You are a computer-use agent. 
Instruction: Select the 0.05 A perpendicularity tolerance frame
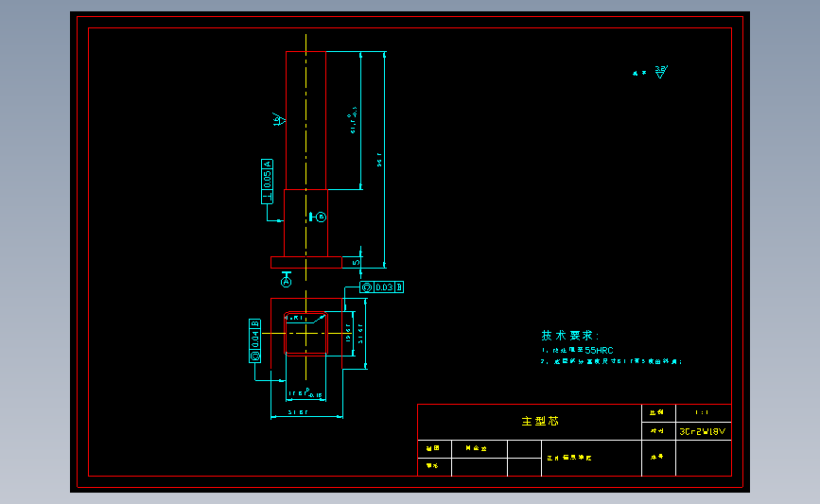point(267,182)
